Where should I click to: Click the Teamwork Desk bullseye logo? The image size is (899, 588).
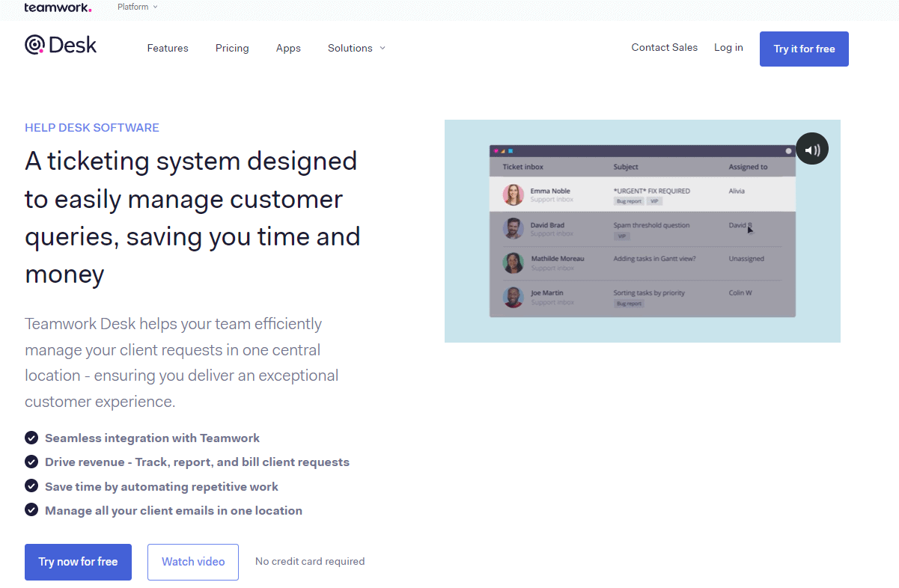tap(34, 44)
